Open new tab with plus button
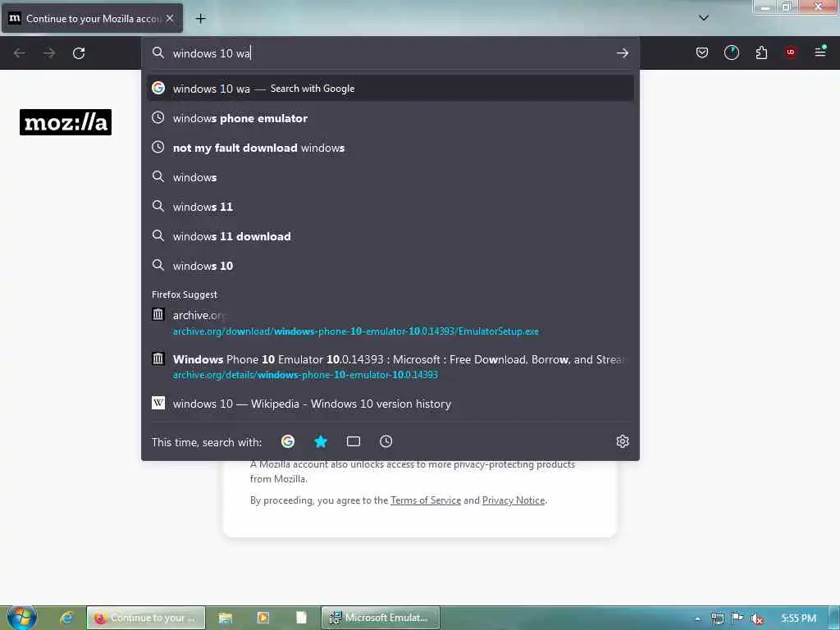The image size is (840, 630). (200, 19)
